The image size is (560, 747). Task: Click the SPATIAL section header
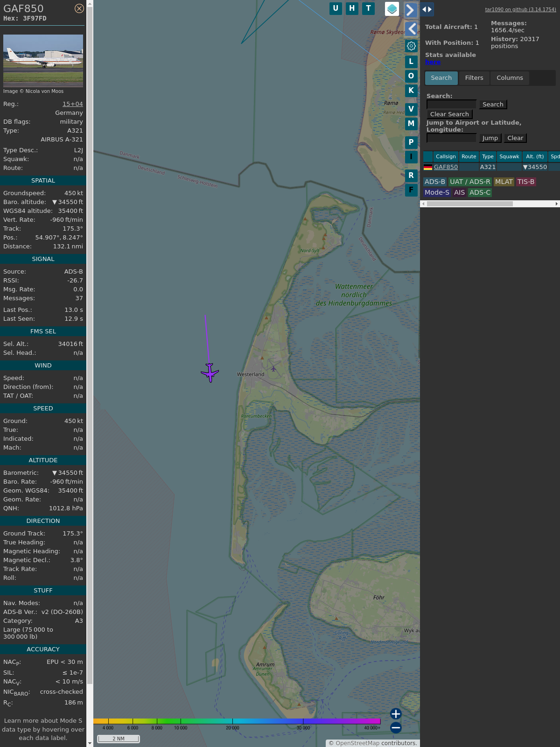tap(43, 181)
